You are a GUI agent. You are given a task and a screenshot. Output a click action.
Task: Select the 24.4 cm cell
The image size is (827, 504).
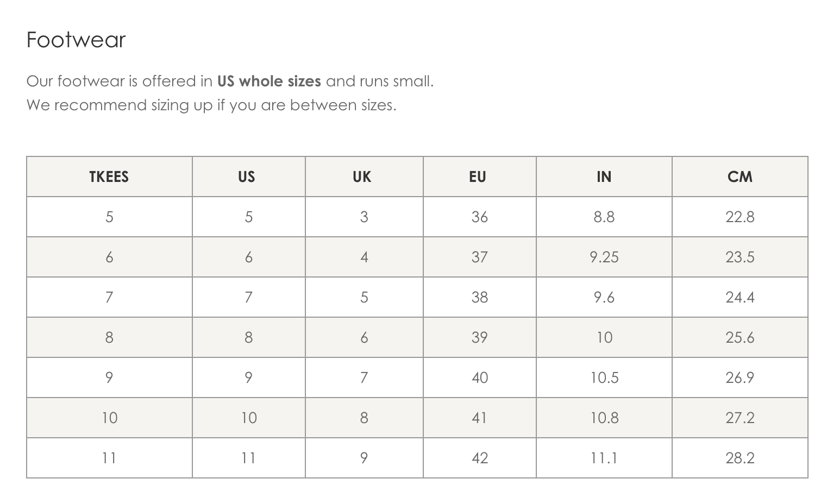point(740,297)
